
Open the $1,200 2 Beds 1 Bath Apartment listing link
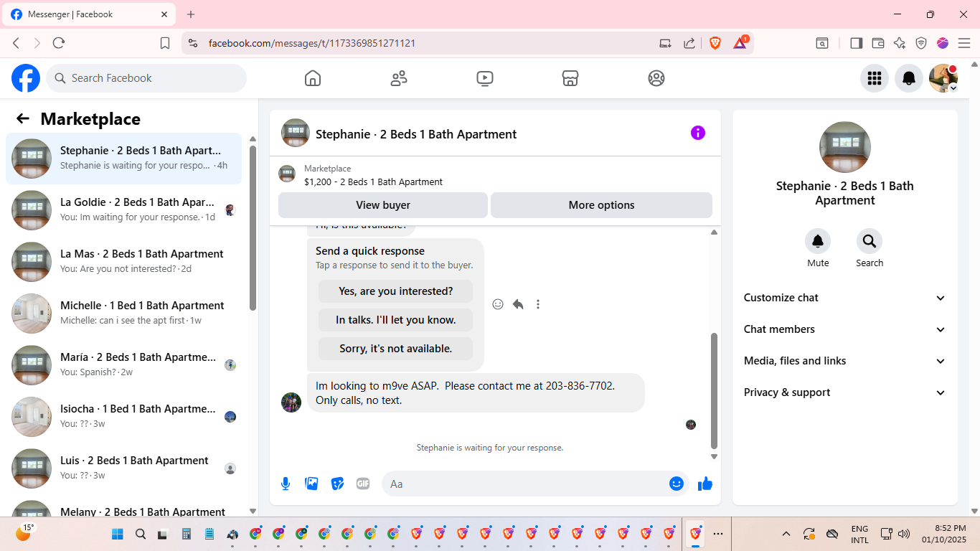coord(373,182)
